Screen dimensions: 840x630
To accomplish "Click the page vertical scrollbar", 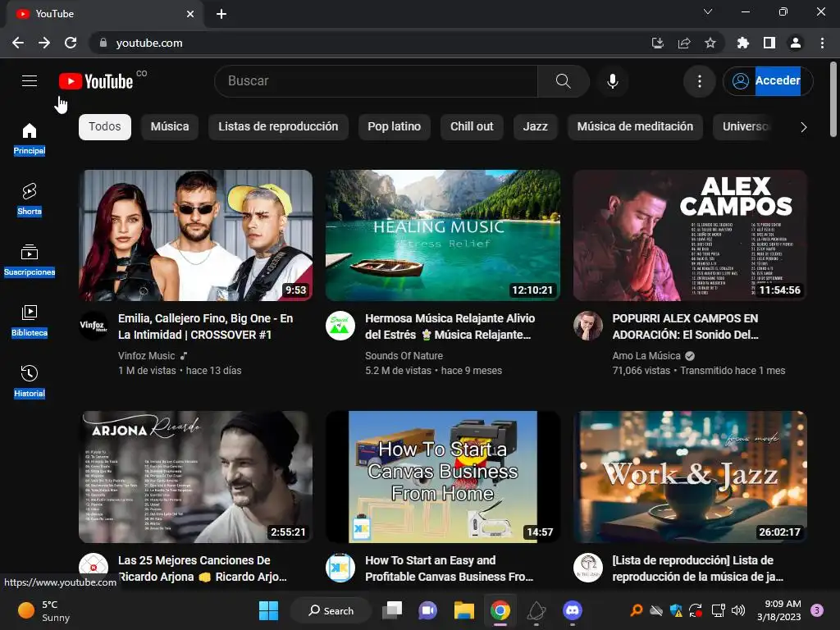I will click(833, 99).
